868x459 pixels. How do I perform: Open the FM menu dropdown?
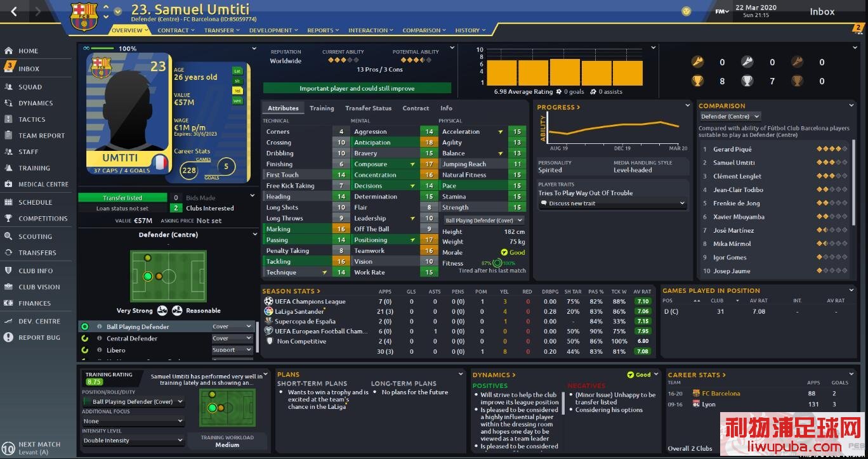pyautogui.click(x=721, y=11)
